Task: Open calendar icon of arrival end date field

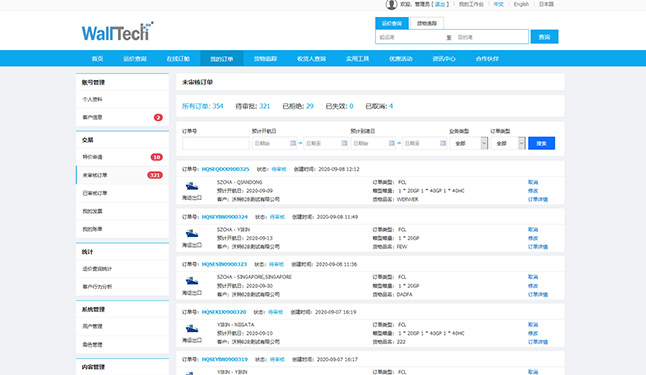Action: pos(443,143)
